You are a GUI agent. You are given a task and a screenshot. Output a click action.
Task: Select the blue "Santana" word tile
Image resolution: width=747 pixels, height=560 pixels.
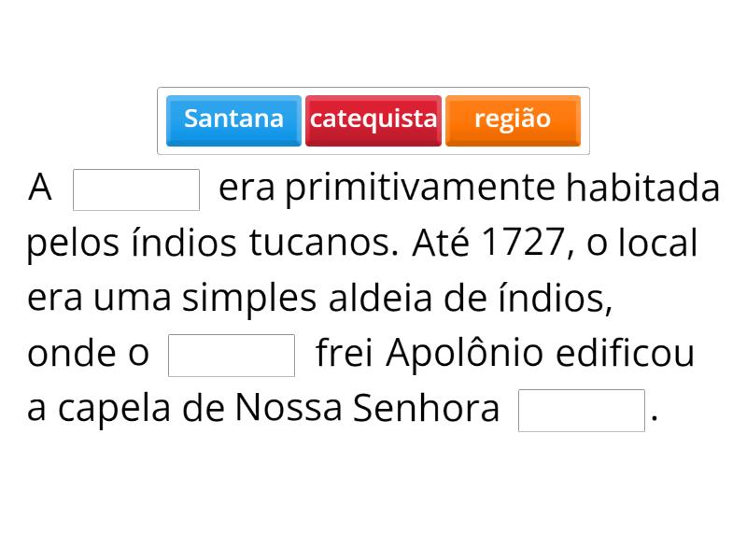point(233,119)
